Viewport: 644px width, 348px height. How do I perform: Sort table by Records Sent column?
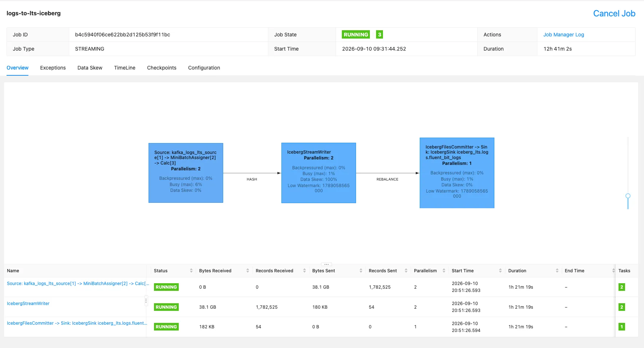(x=406, y=270)
